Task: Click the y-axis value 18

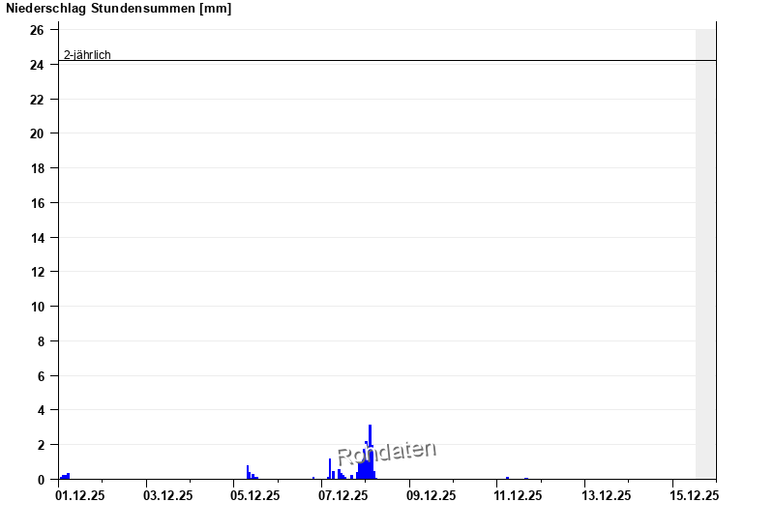Action: pyautogui.click(x=37, y=168)
